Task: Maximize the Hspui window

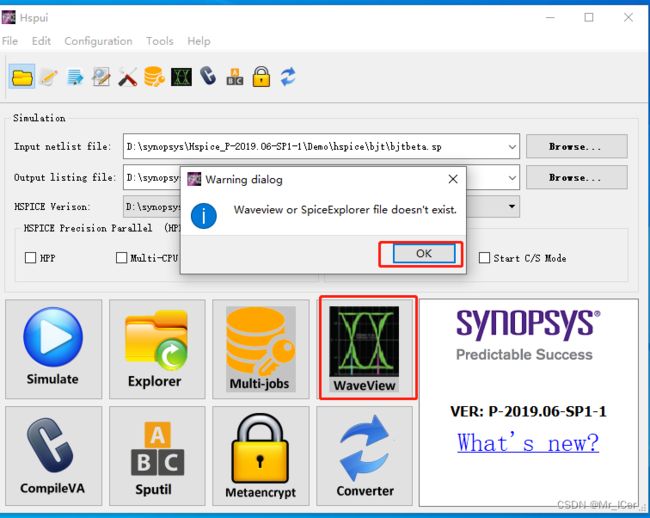Action: tap(589, 17)
